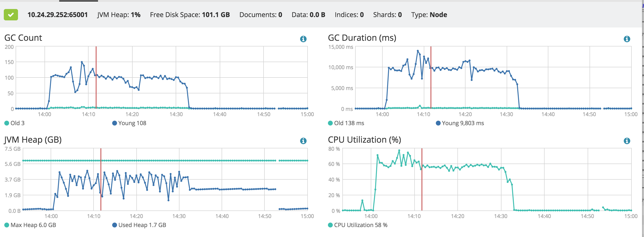This screenshot has height=237, width=644.
Task: Click the Shards: 0 stat
Action: click(x=387, y=15)
